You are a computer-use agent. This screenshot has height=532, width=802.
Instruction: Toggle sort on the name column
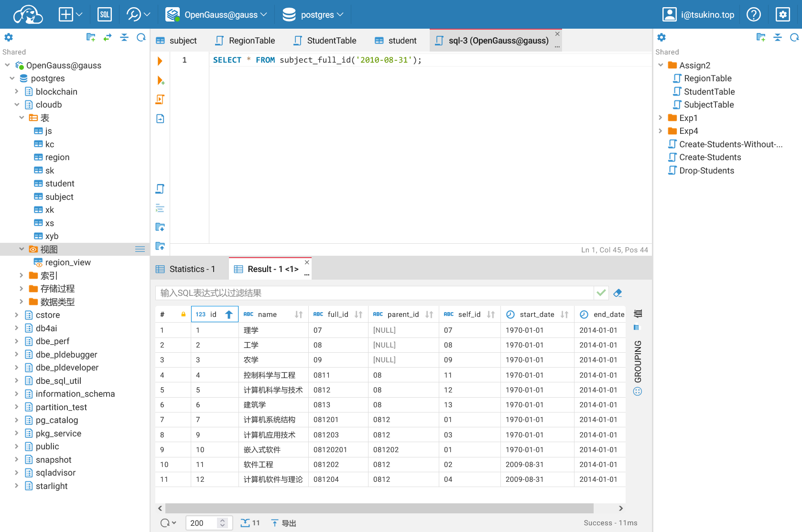tap(299, 315)
